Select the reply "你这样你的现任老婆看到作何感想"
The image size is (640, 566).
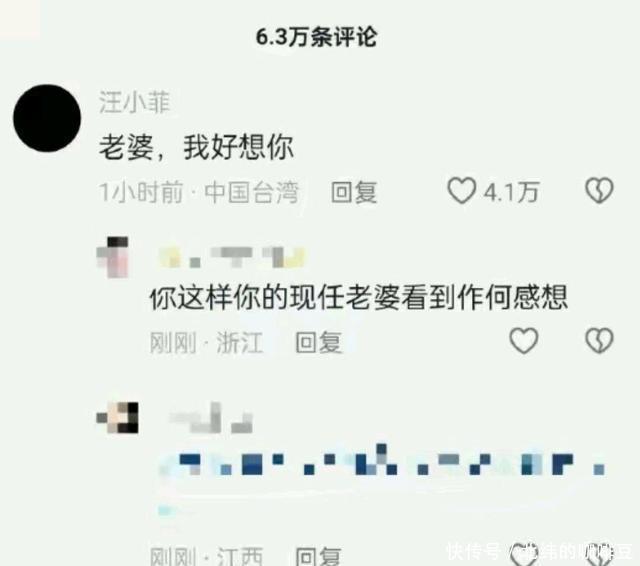tap(358, 297)
